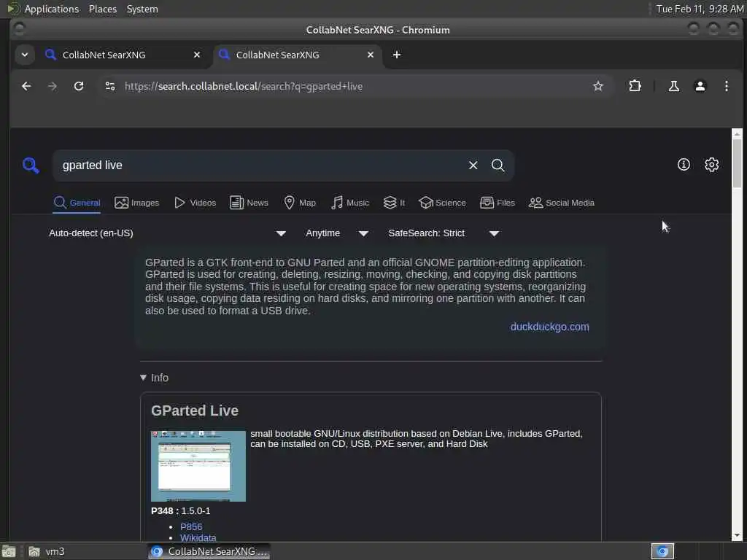Open the P856 link
The image size is (747, 560).
(x=191, y=526)
